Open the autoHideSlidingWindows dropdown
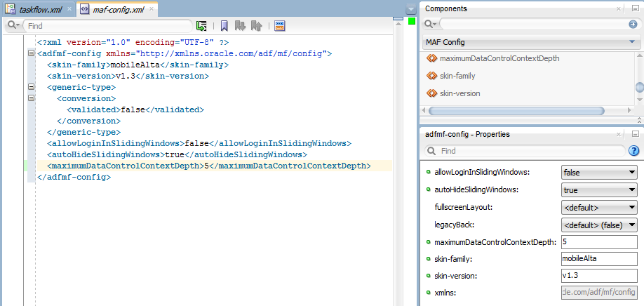Viewport: 644px width, 306px height. [599, 190]
